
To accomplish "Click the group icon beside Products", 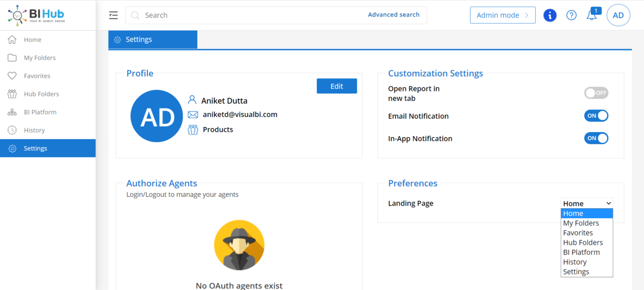I will coord(193,130).
